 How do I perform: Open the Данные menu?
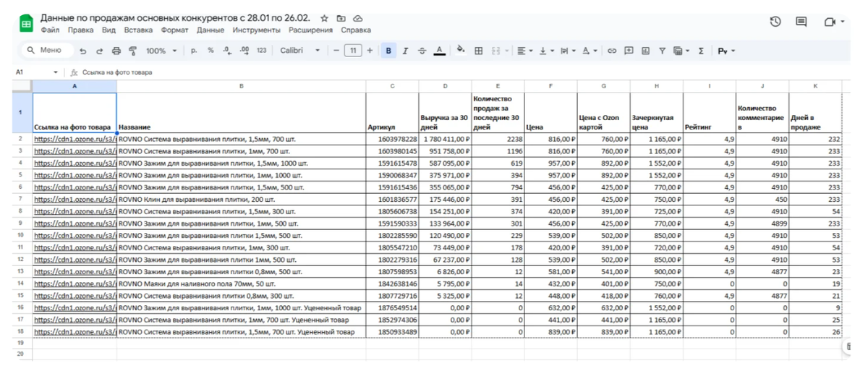pyautogui.click(x=210, y=30)
